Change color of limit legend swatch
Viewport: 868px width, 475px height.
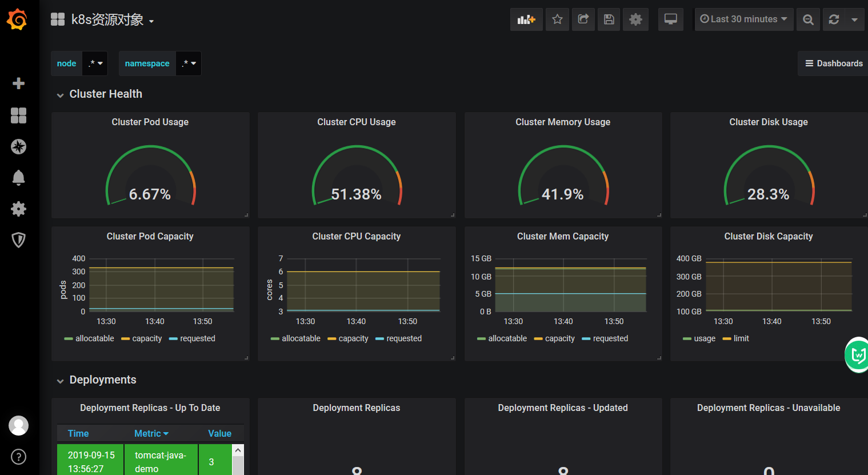coord(727,339)
